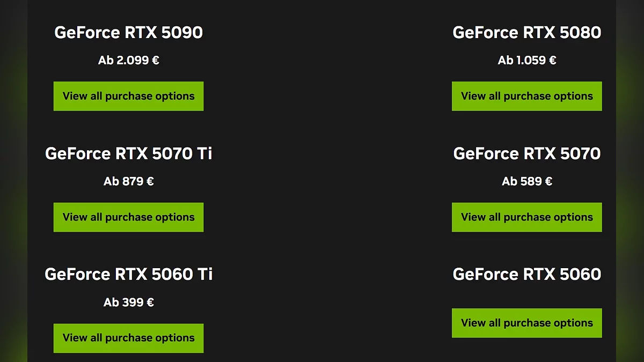This screenshot has height=362, width=644.
Task: Select the Ab 589 € price text
Action: (526, 182)
